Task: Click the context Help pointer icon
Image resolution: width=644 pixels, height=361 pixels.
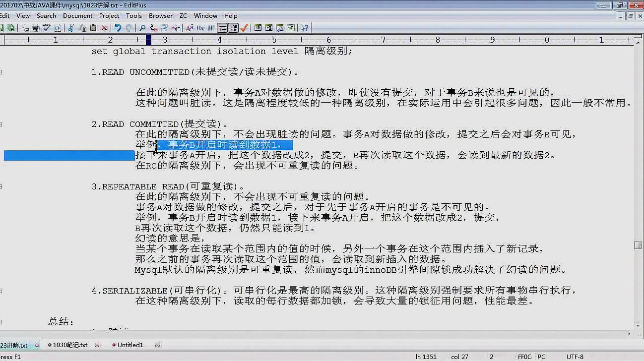Action: tap(304, 28)
